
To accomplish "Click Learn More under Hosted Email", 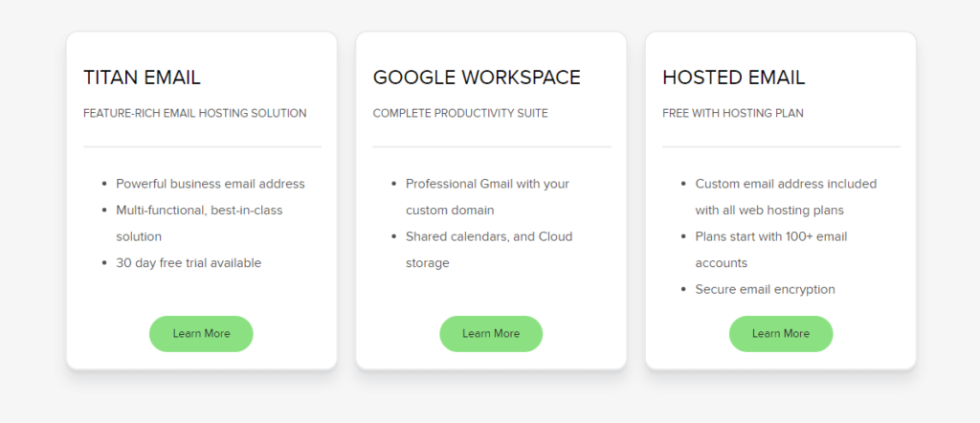I will tap(781, 334).
